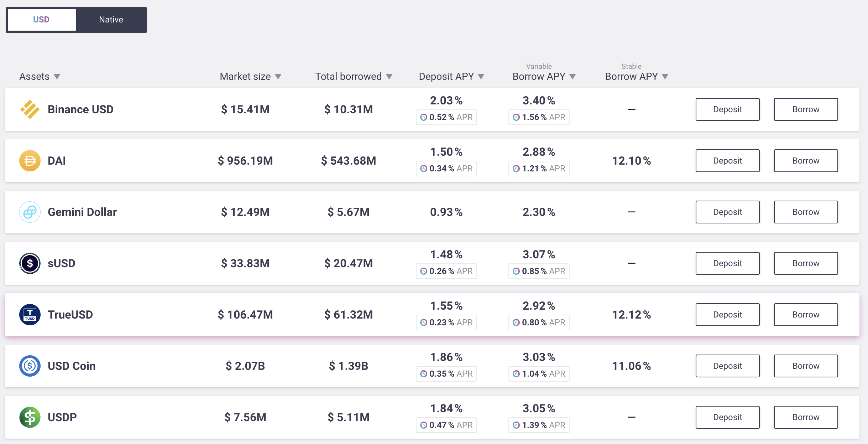This screenshot has width=868, height=444.
Task: Open the Binance USD asset name
Action: pos(80,109)
